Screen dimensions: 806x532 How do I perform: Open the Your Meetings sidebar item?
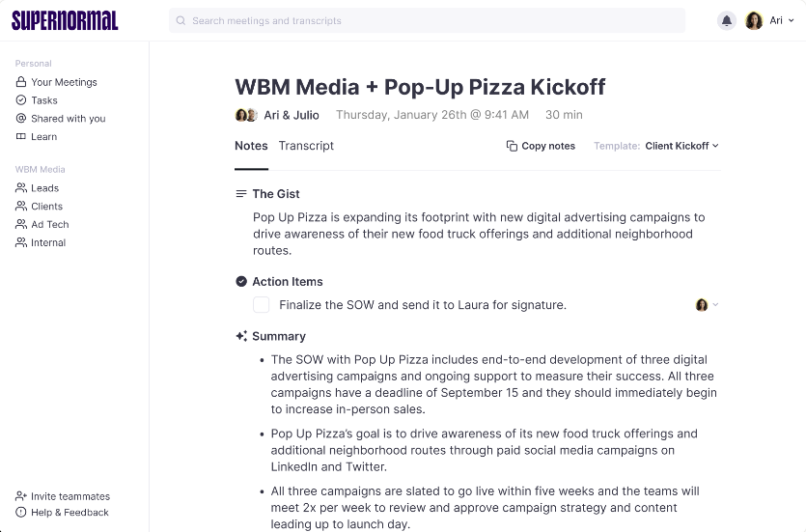click(63, 82)
